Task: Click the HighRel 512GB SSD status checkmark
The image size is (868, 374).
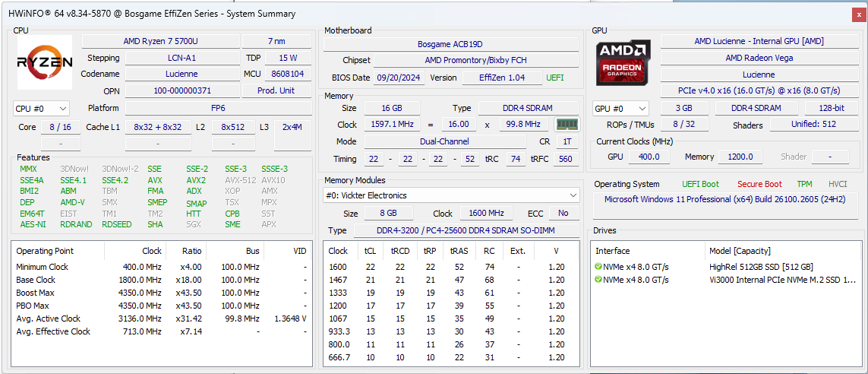Action: click(x=598, y=267)
